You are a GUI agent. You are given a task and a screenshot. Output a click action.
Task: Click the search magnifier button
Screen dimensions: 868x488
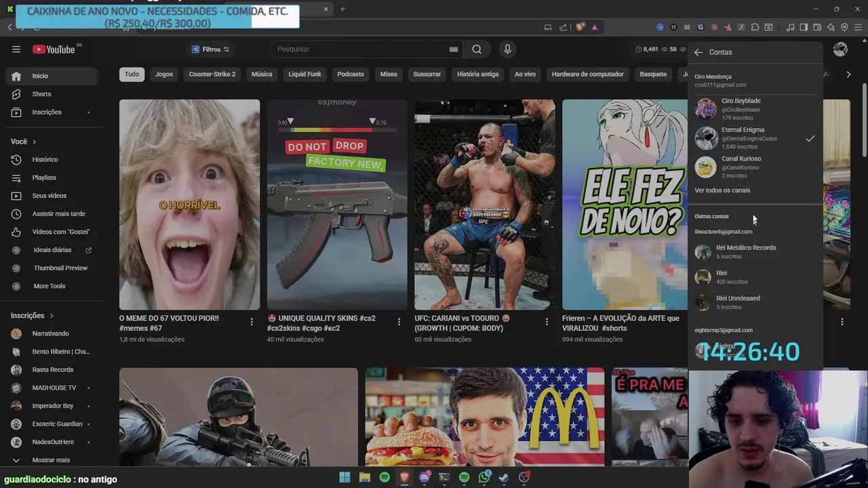pos(477,49)
